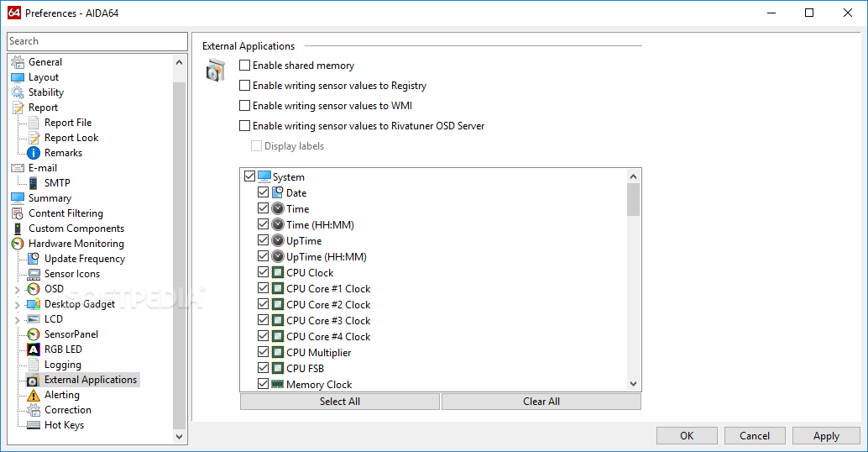Click the SensorPanel gauge icon
This screenshot has width=868, height=452.
(34, 334)
